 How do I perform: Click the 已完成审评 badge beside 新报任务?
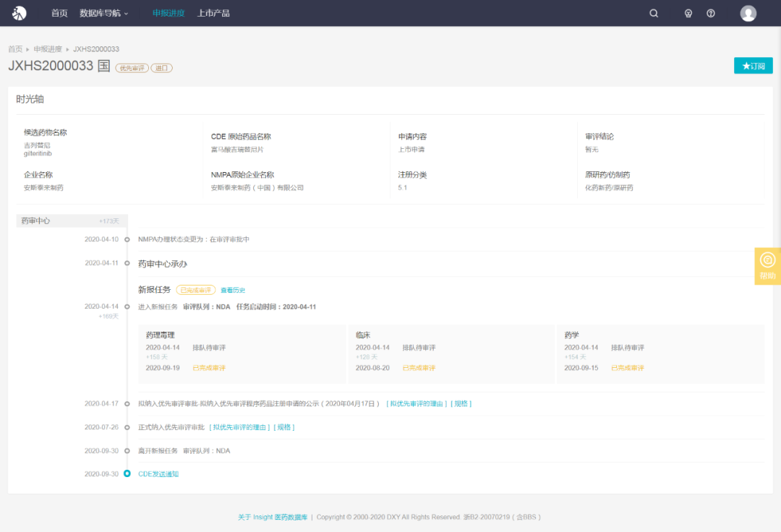tap(196, 290)
